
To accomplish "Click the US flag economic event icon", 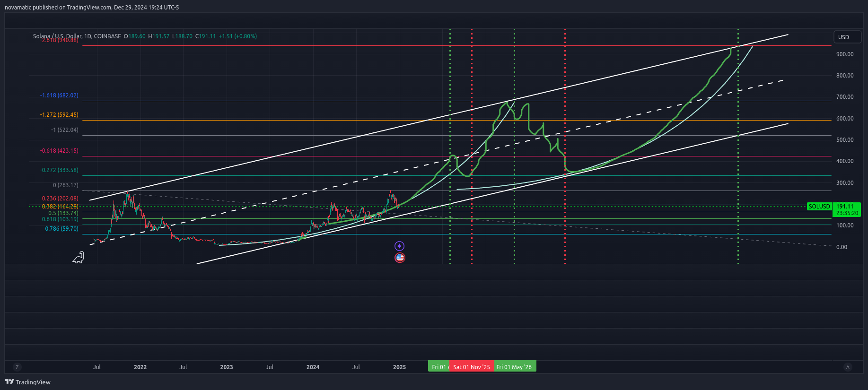I will tap(400, 258).
